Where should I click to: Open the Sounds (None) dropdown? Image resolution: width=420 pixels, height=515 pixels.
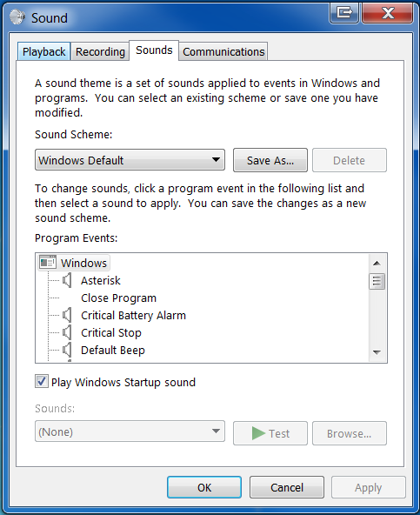pos(130,431)
